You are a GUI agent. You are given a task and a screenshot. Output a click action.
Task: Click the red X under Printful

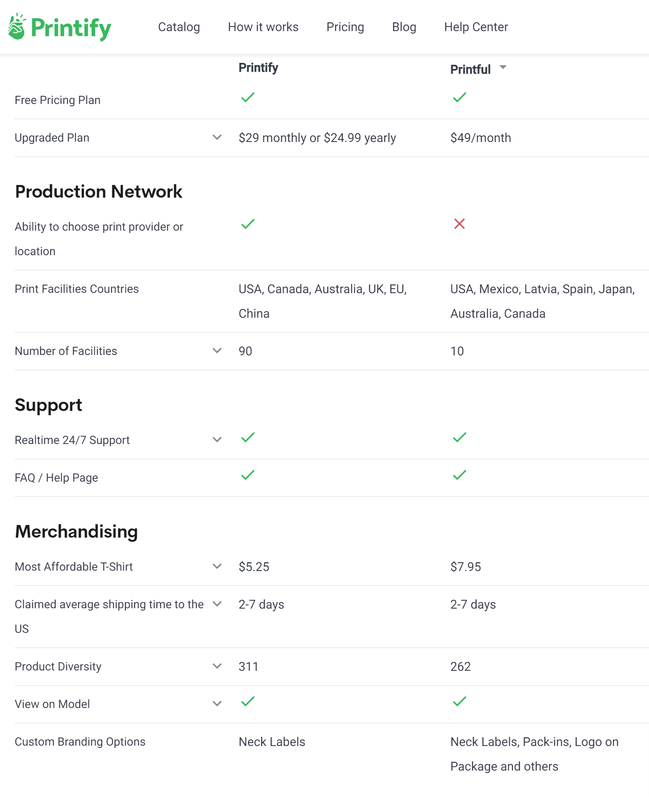(x=459, y=224)
